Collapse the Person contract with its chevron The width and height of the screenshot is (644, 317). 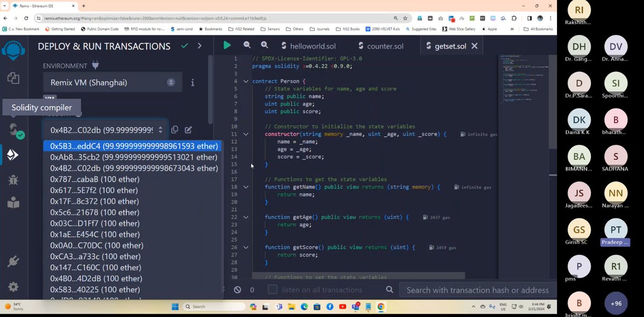pyautogui.click(x=246, y=82)
